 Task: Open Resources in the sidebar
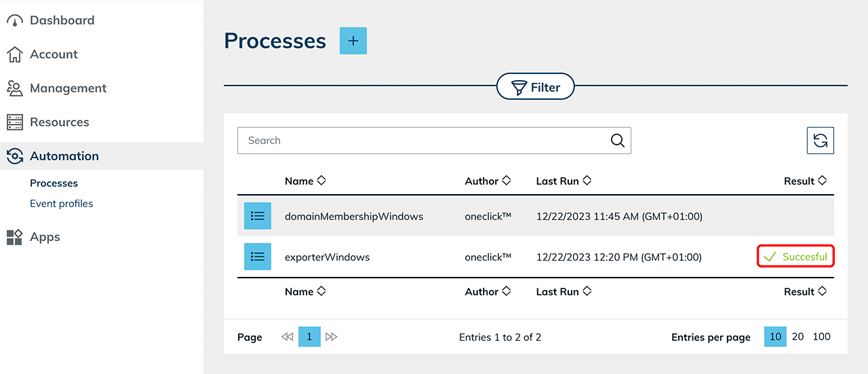coord(59,122)
